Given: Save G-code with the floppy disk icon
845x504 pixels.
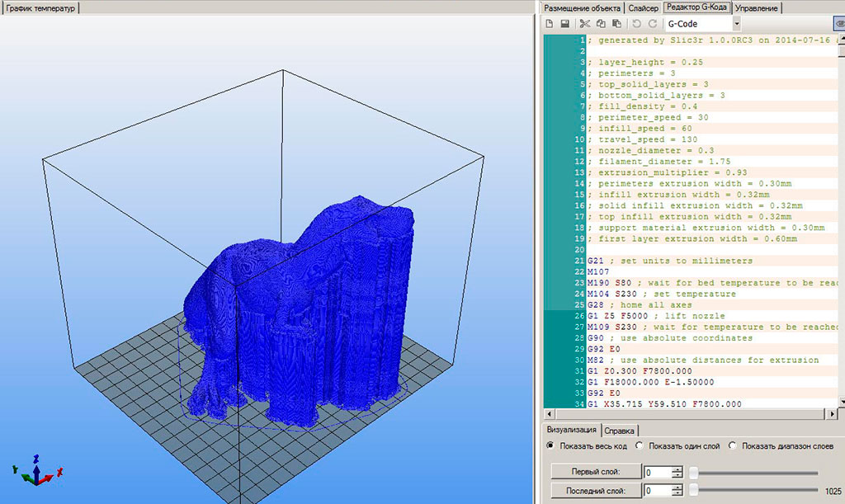Looking at the screenshot, I should point(565,24).
